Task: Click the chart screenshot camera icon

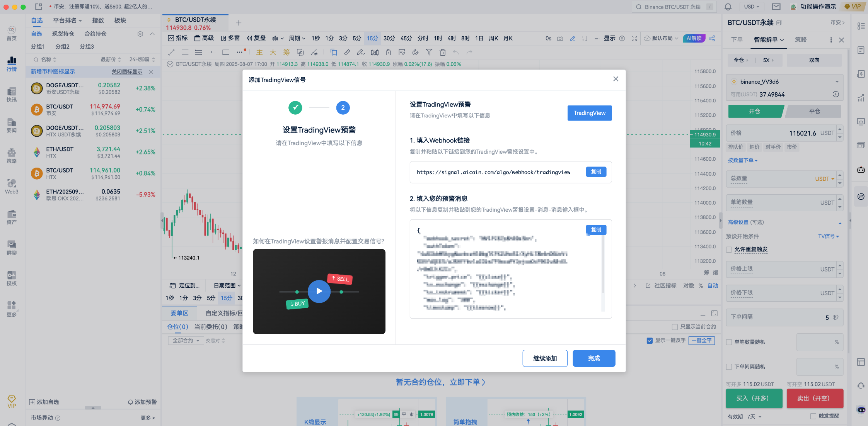Action: (x=560, y=38)
